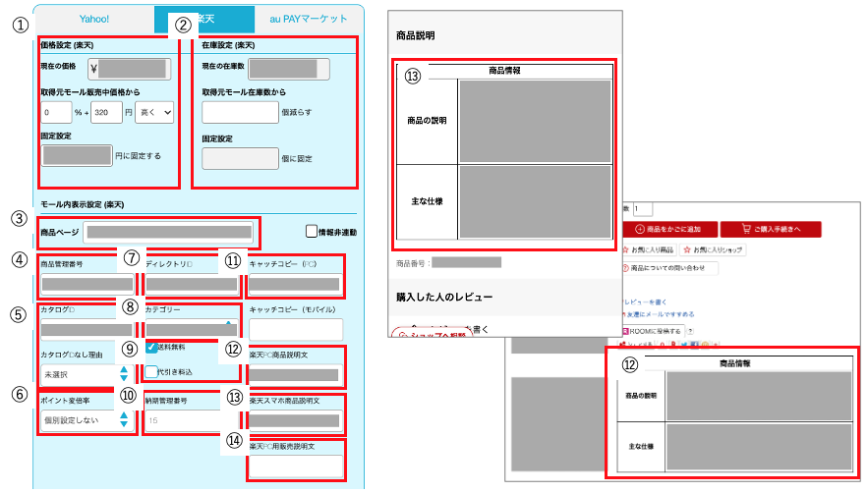This screenshot has width=868, height=493.
Task: Click the 商品ページ input field
Action: 169,233
